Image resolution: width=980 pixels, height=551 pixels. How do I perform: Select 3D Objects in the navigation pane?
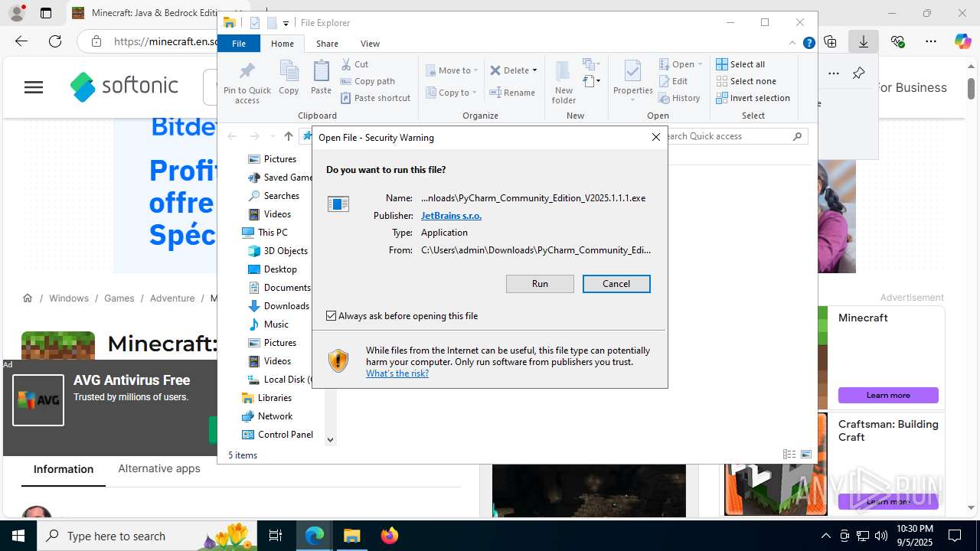click(x=278, y=251)
